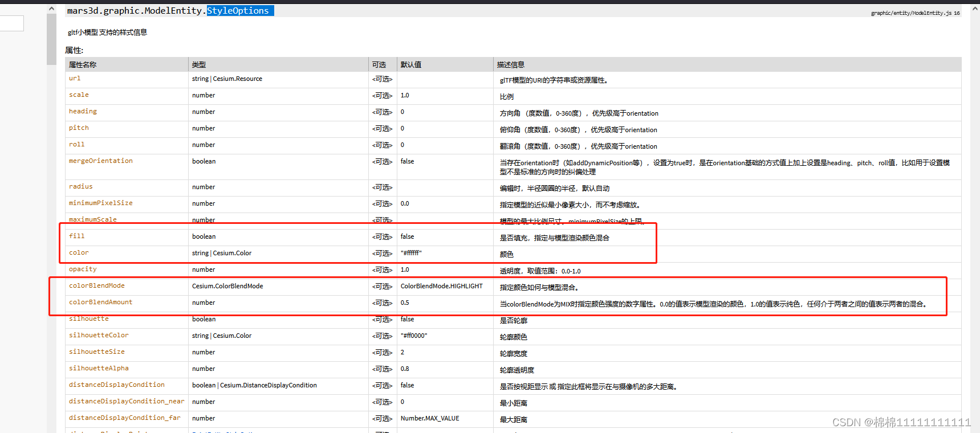This screenshot has height=433, width=980.
Task: Click the '默认值' column header
Action: pyautogui.click(x=411, y=65)
